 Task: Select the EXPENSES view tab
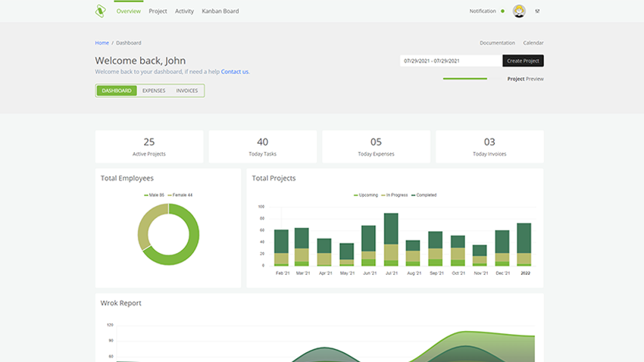click(x=154, y=91)
